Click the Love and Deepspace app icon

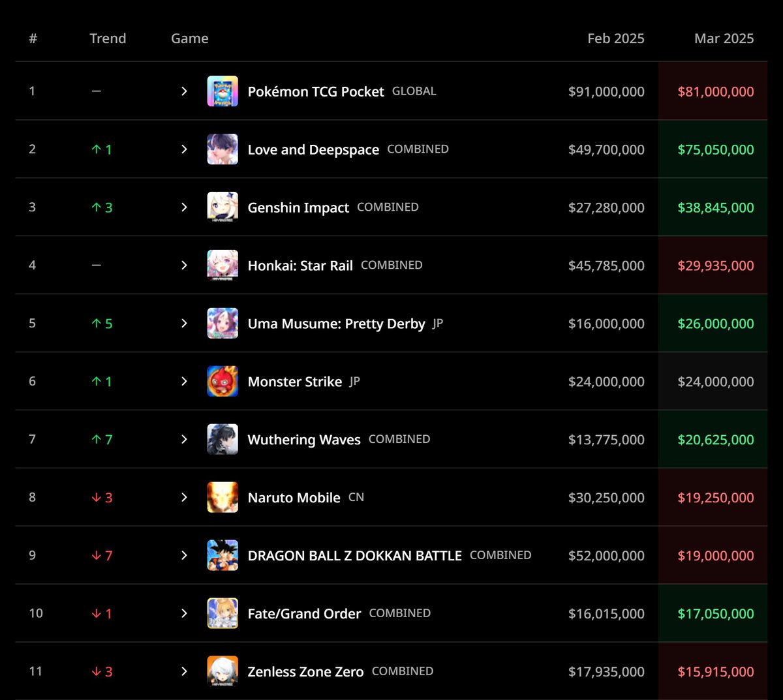click(x=223, y=149)
